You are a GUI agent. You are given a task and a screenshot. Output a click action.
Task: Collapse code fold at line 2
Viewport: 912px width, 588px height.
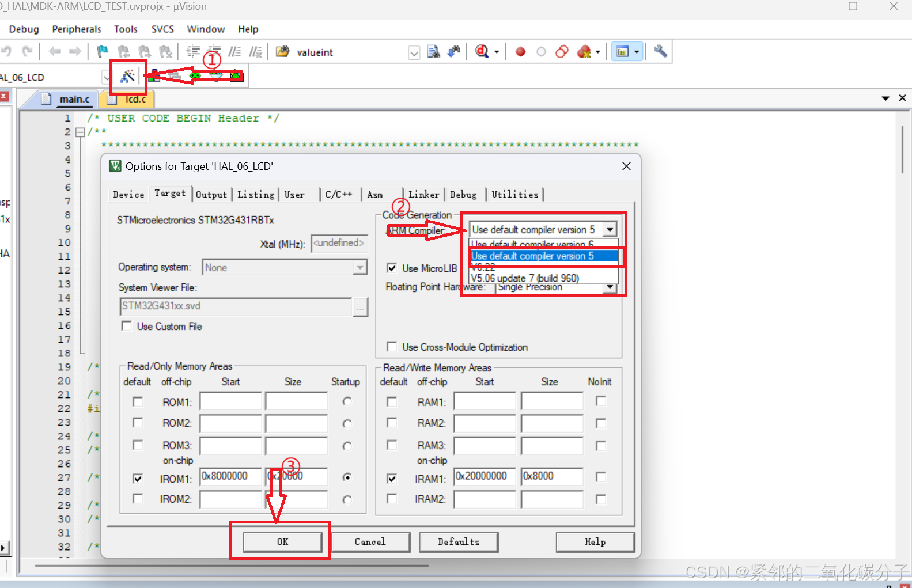pos(80,132)
